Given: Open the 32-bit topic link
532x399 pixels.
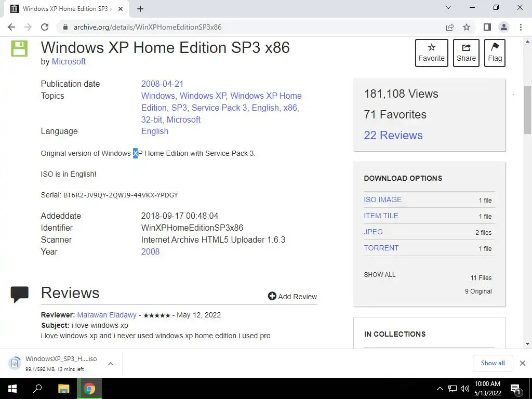Looking at the screenshot, I should 152,119.
